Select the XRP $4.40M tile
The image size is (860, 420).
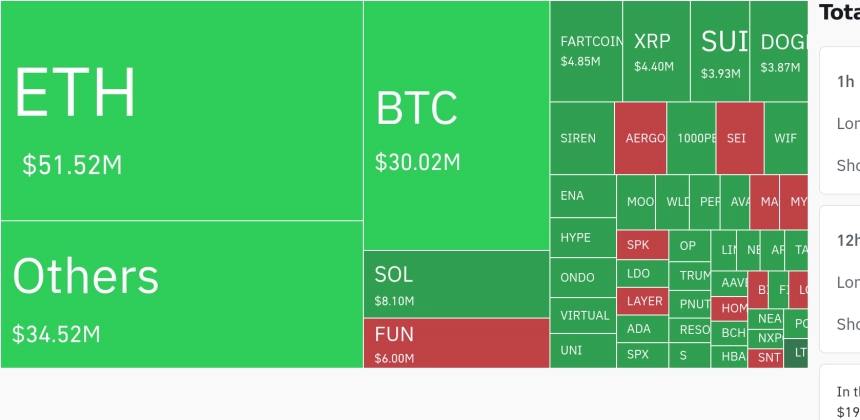tap(656, 51)
